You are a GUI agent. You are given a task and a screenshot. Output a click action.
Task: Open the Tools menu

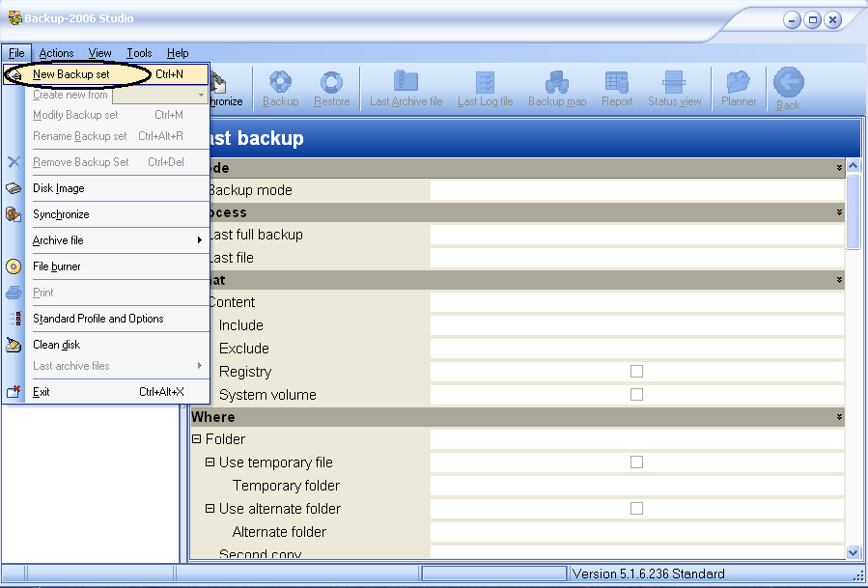[x=139, y=53]
